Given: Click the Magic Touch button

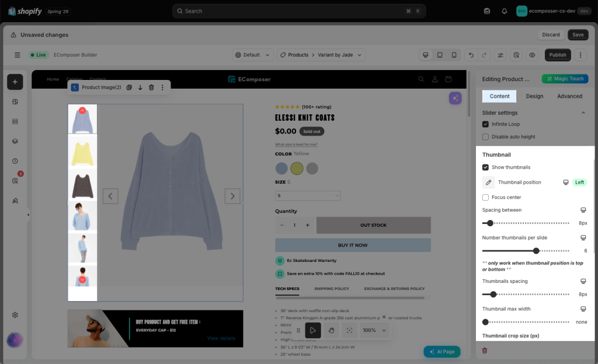Looking at the screenshot, I should 565,79.
